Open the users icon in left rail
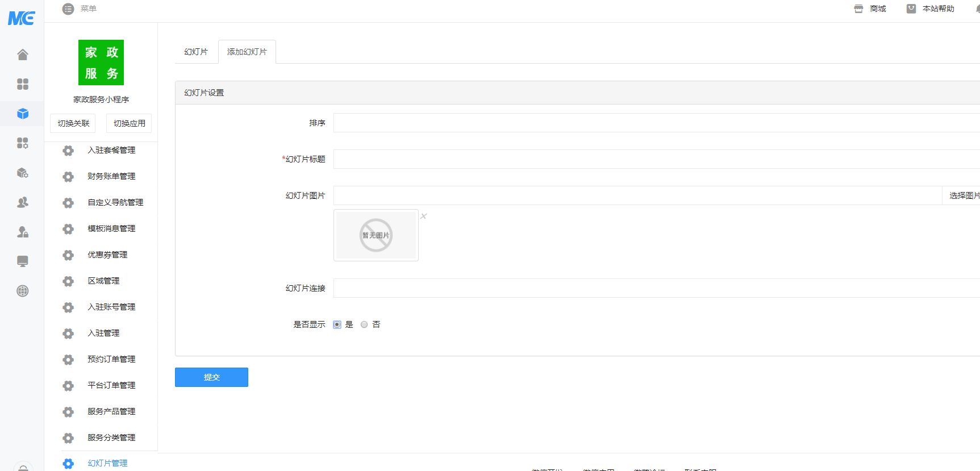 click(x=23, y=202)
